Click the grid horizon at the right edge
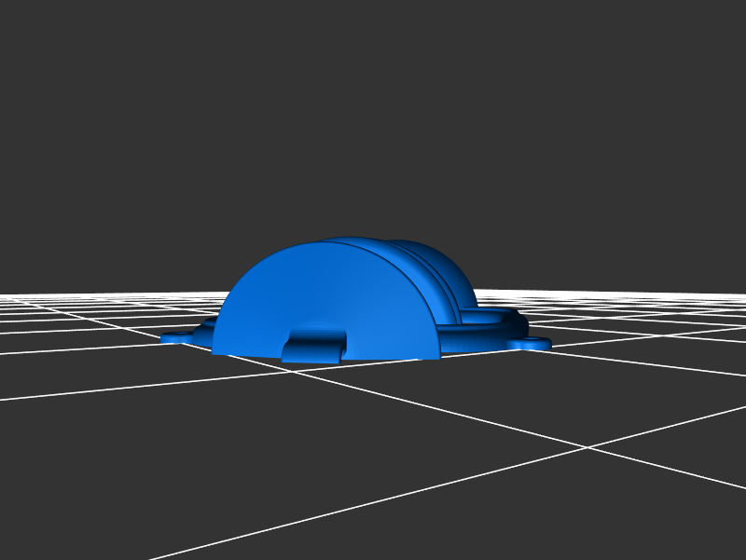The height and width of the screenshot is (560, 746). pos(741,294)
